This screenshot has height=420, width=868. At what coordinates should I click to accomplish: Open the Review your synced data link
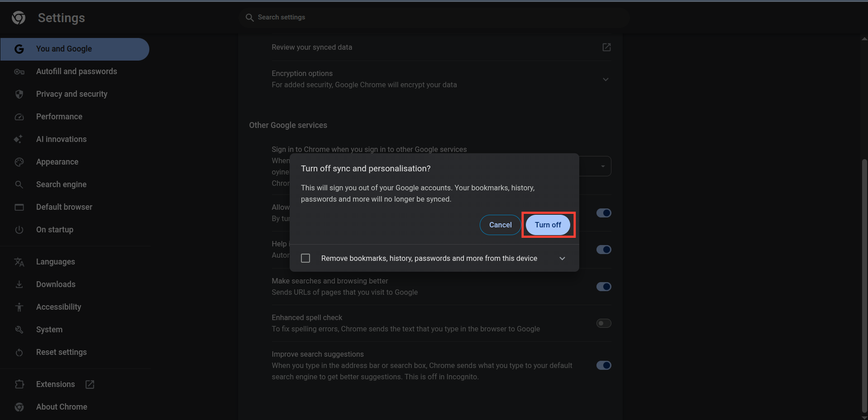click(606, 47)
